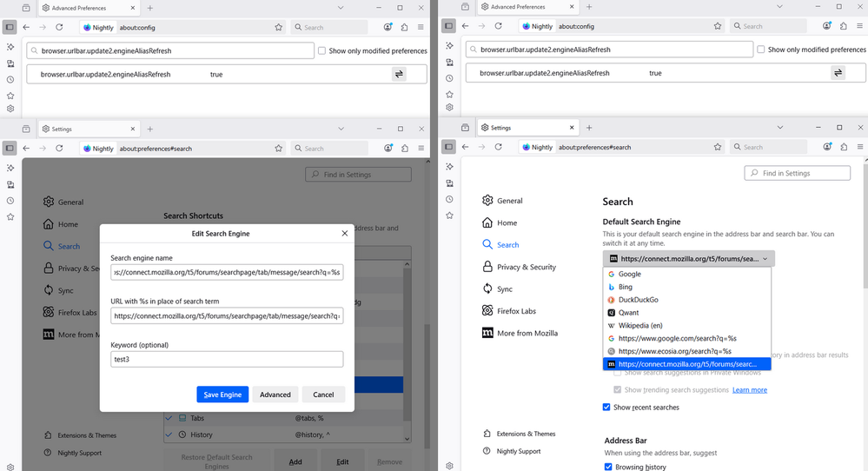Screen dimensions: 868x471
Task: Go to Firefox Labs in right Settings window
Action: point(516,311)
